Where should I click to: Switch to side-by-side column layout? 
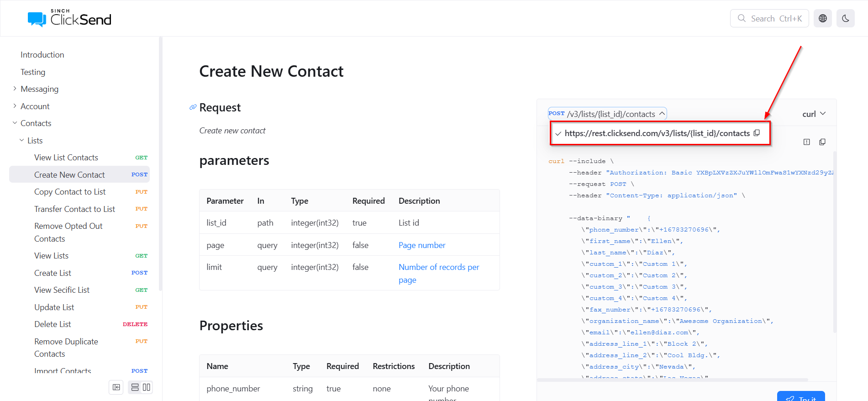tap(147, 387)
